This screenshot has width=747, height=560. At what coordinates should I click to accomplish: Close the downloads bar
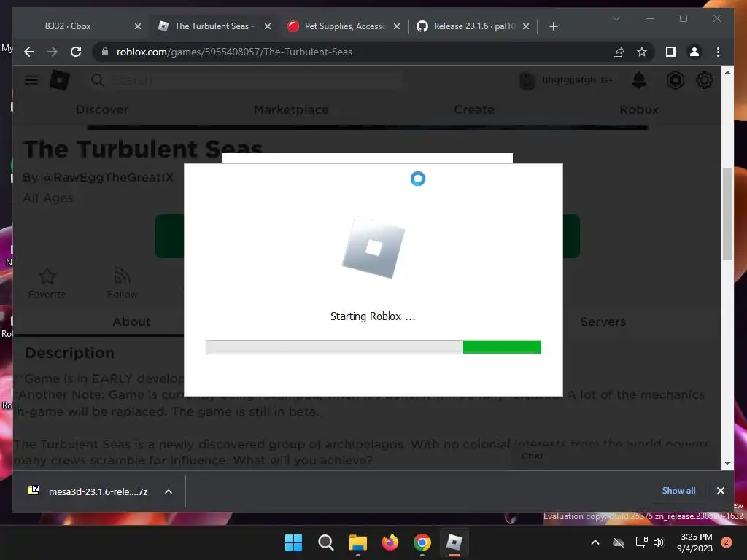pyautogui.click(x=720, y=491)
